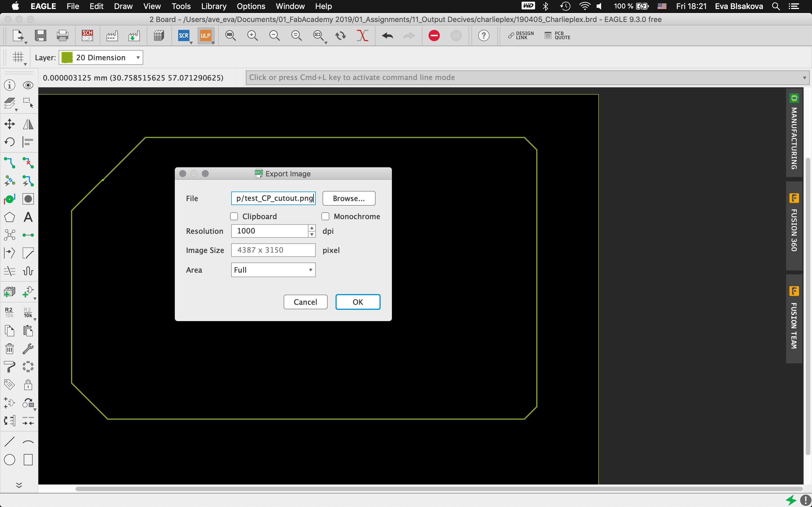Open the Area dropdown set to Full
The width and height of the screenshot is (812, 507).
tap(273, 270)
